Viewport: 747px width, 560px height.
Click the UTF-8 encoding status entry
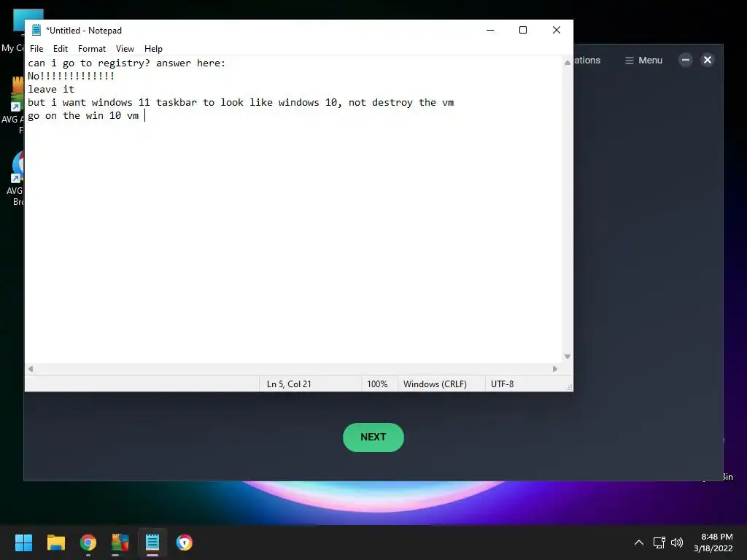coord(502,384)
